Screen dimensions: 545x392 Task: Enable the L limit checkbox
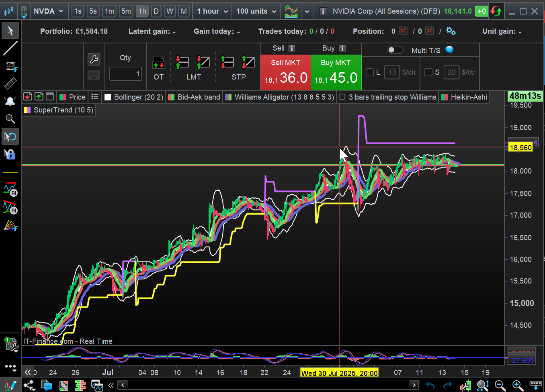(x=370, y=72)
